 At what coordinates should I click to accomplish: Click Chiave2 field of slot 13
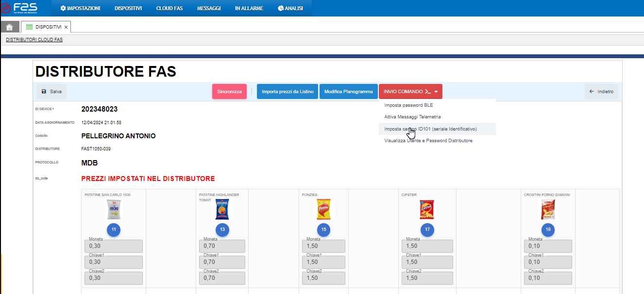click(x=222, y=278)
